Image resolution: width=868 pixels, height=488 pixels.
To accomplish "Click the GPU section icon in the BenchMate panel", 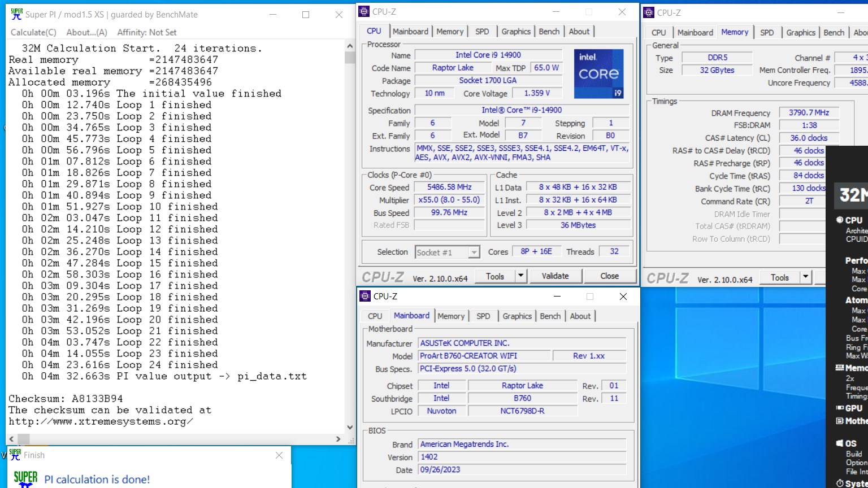I will tap(840, 408).
